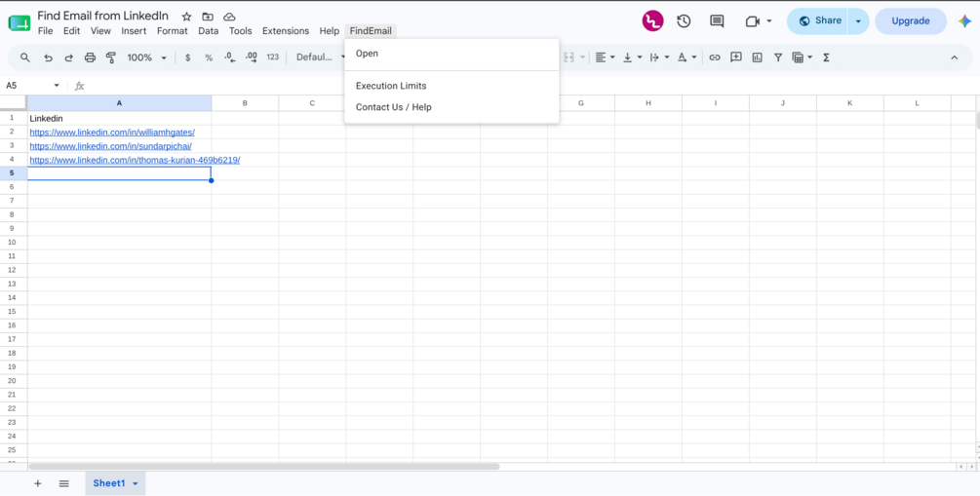Viewport: 980px width, 496px height.
Task: Hide the menus with the collapse chevron
Action: tap(955, 57)
